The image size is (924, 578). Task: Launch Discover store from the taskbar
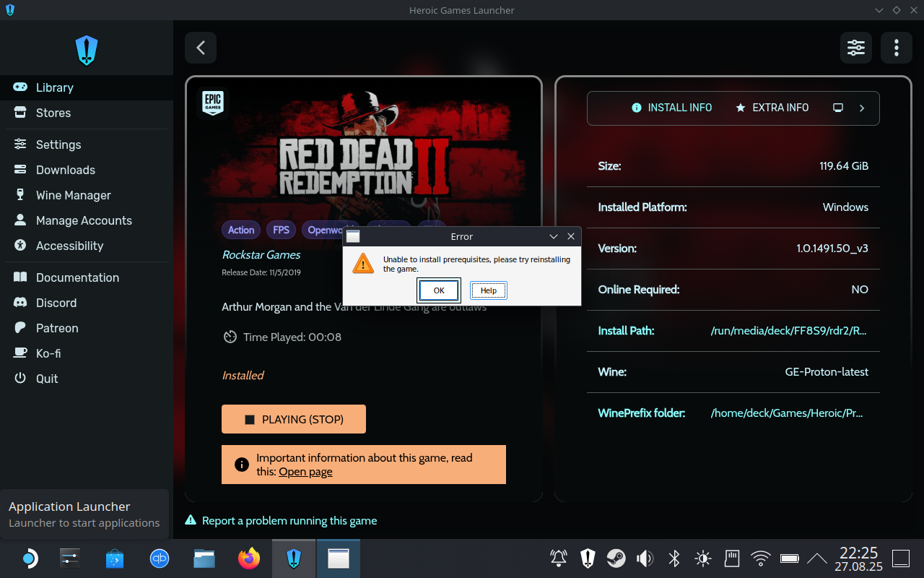click(115, 558)
